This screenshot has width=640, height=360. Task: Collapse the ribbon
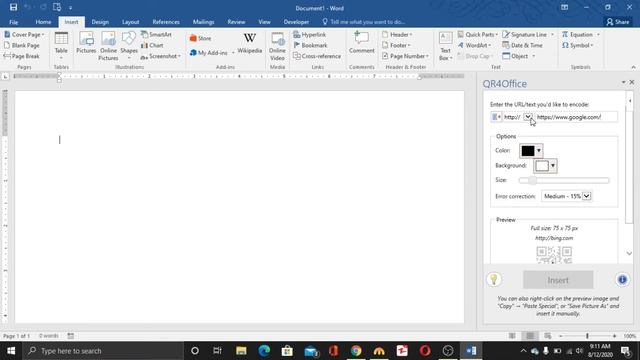pyautogui.click(x=633, y=67)
